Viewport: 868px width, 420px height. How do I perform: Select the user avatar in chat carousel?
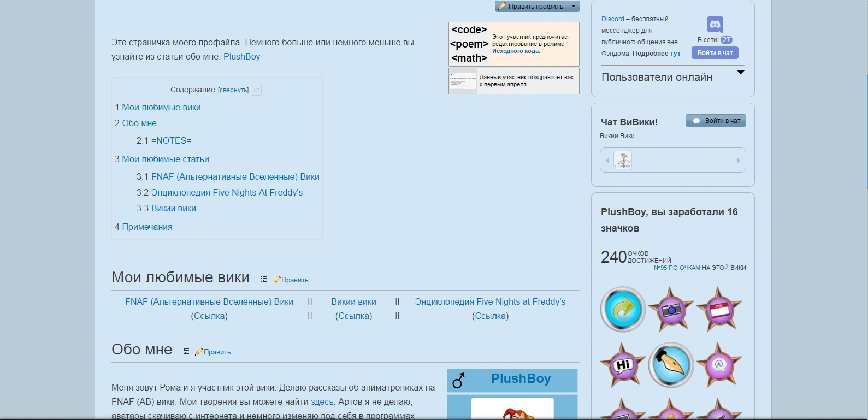(x=623, y=160)
